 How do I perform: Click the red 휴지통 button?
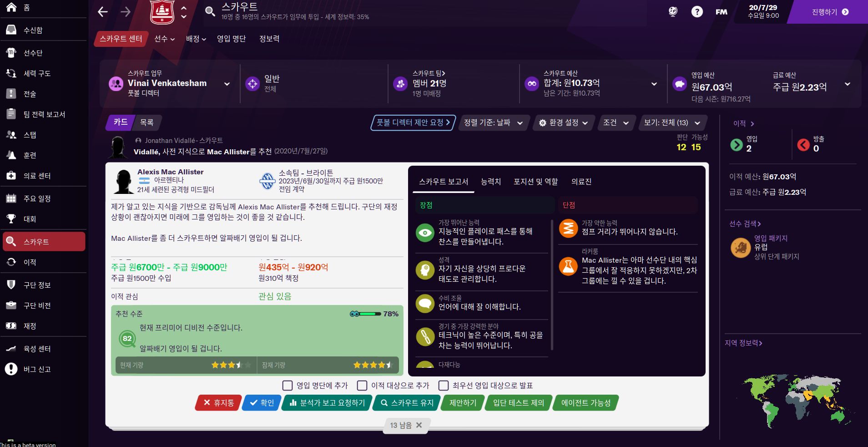point(218,403)
